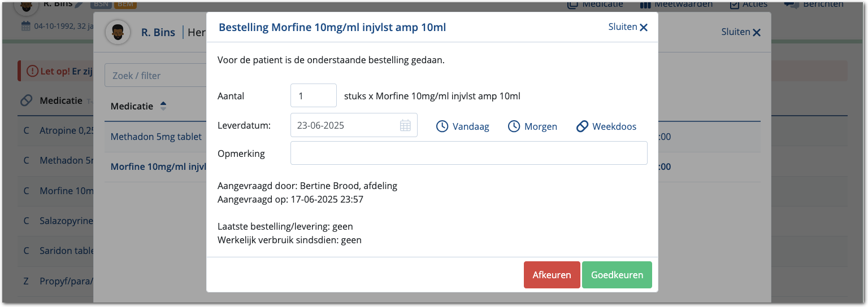The image size is (868, 307).
Task: Close the Bestelling Morfine dialog via Sluiten
Action: pyautogui.click(x=628, y=27)
